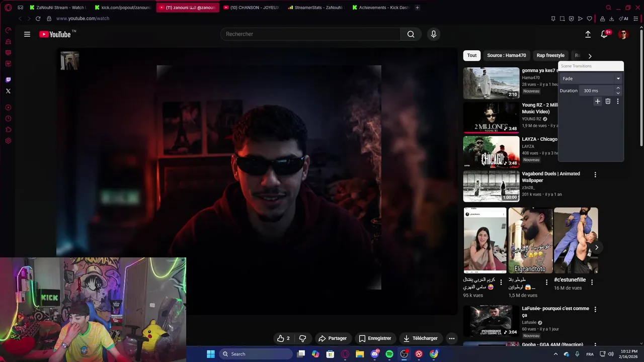
Task: Open the YouTube account avatar menu
Action: coord(623,34)
